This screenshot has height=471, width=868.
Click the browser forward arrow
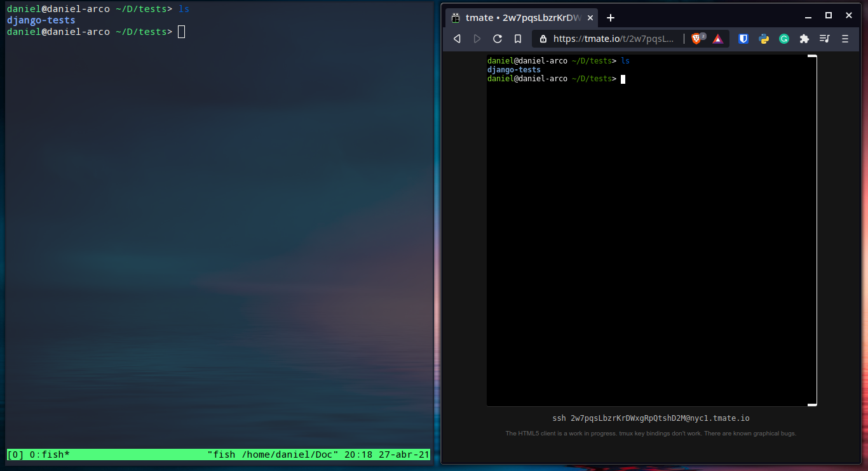[x=477, y=39]
